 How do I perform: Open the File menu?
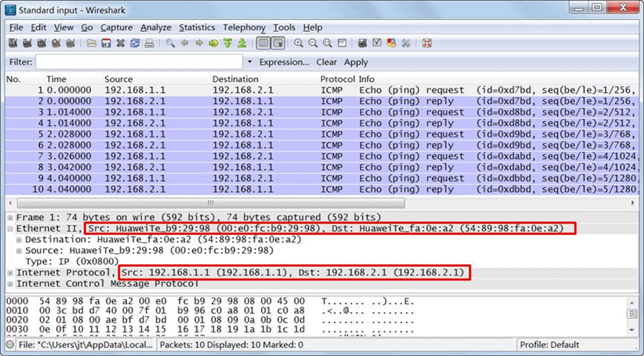pyautogui.click(x=16, y=28)
